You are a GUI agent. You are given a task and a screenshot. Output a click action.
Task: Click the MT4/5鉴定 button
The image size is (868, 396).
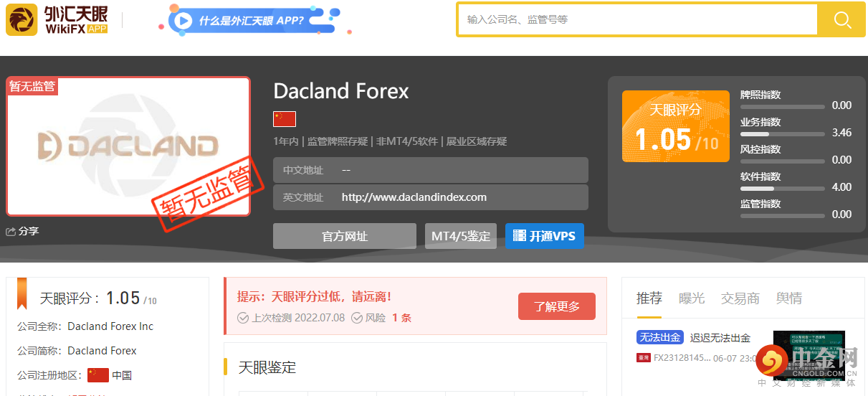point(461,236)
